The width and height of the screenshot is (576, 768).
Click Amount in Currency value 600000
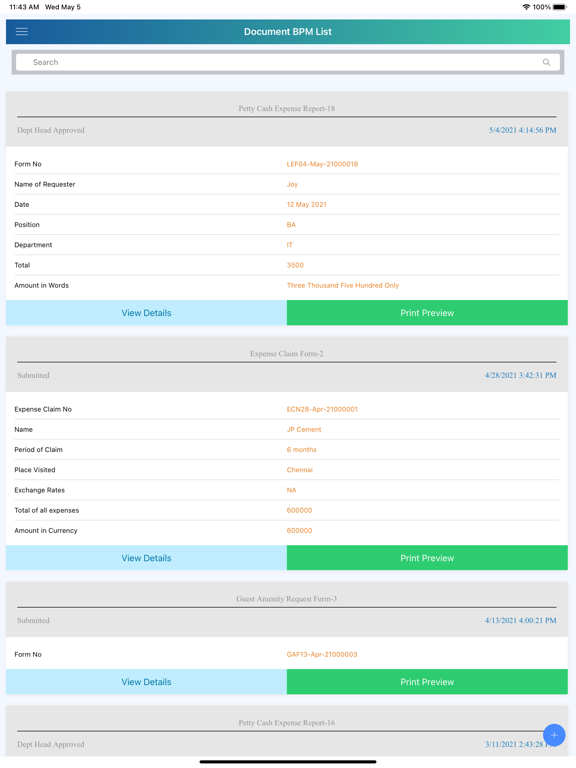click(x=299, y=530)
